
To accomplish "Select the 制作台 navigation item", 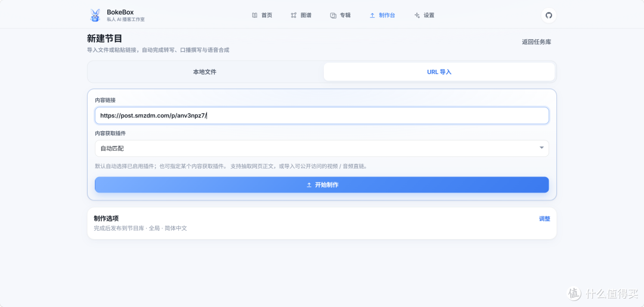I will point(382,15).
